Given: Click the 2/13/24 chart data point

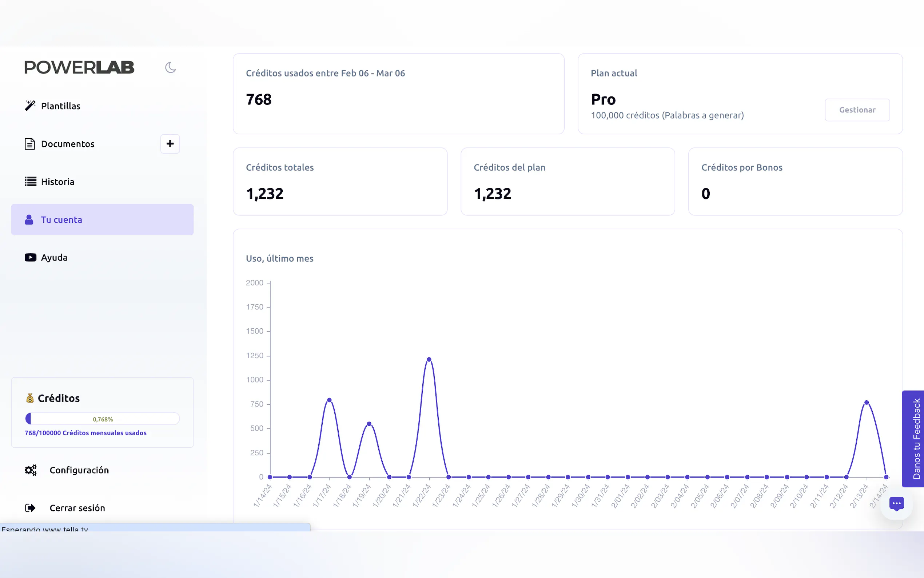Looking at the screenshot, I should pos(866,403).
